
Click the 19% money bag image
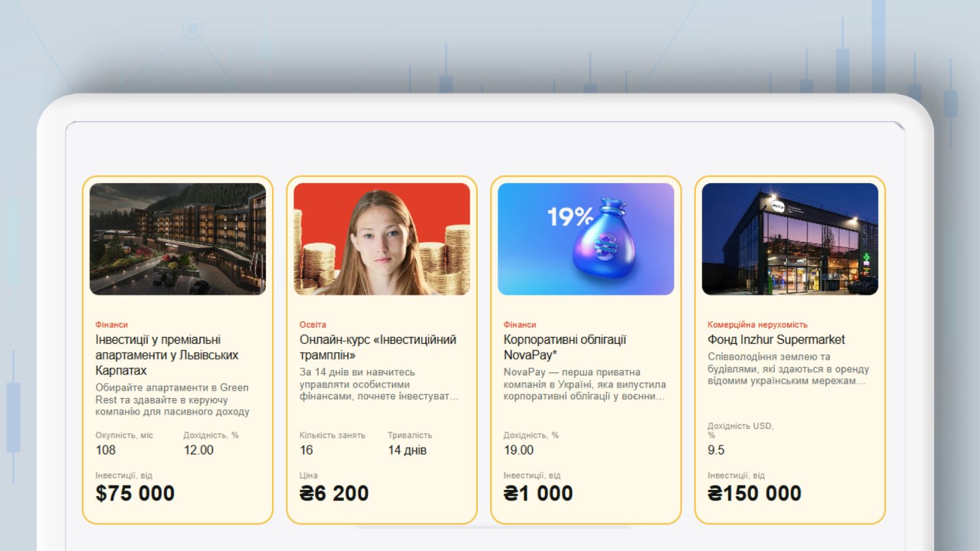(x=586, y=239)
